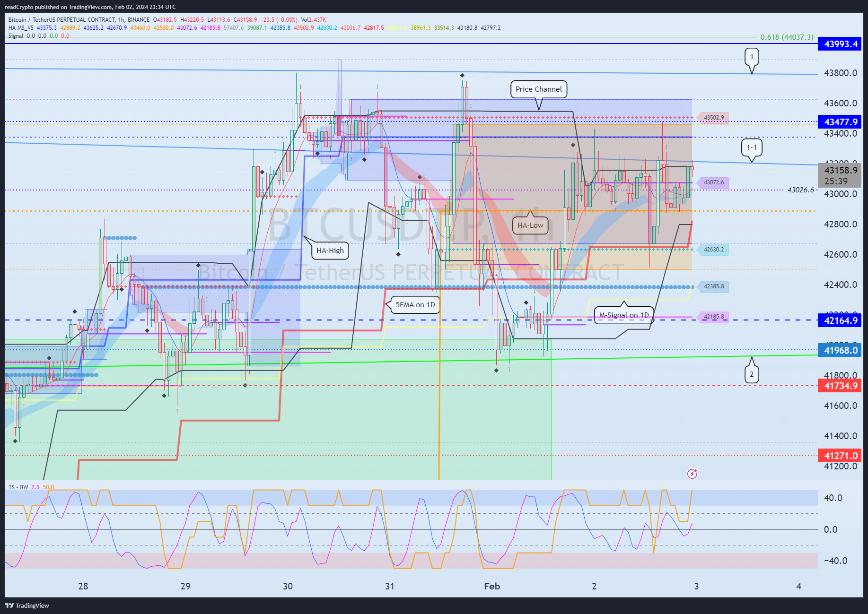Click the readCrypto published header text
Image resolution: width=868 pixels, height=614 pixels.
coord(90,7)
